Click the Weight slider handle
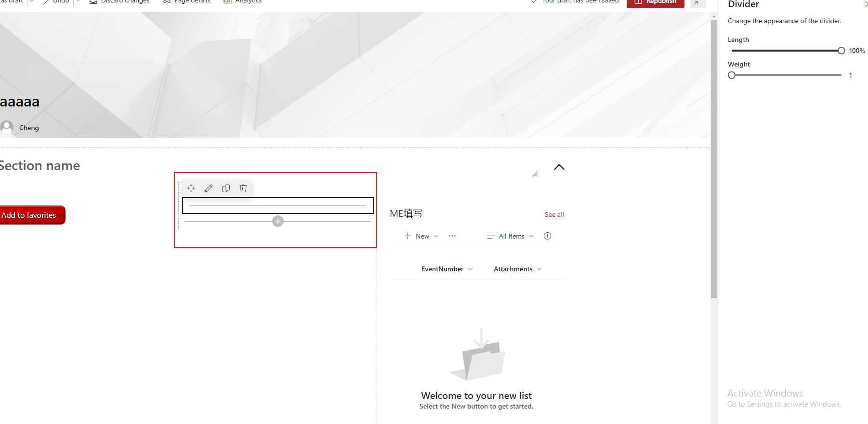Image resolution: width=868 pixels, height=424 pixels. click(x=732, y=75)
